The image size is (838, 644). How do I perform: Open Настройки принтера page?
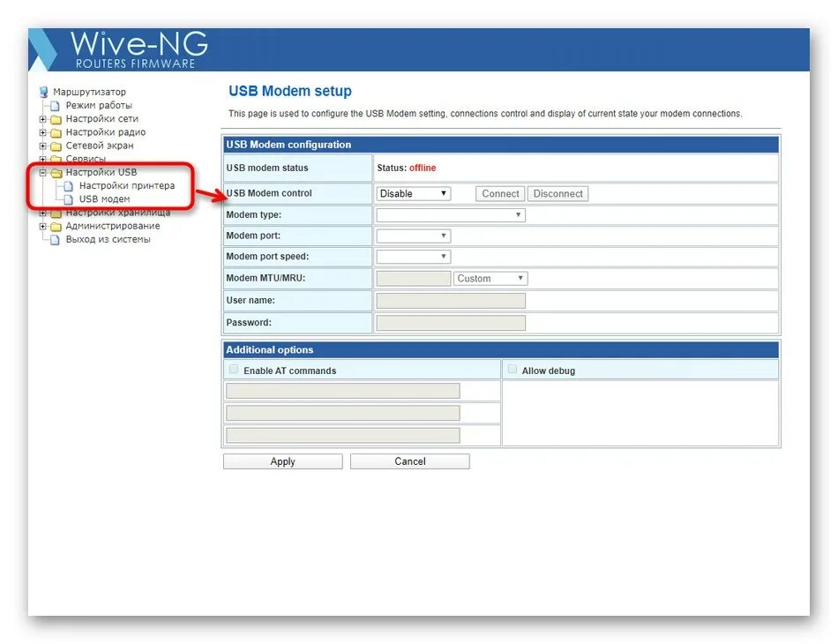(127, 185)
